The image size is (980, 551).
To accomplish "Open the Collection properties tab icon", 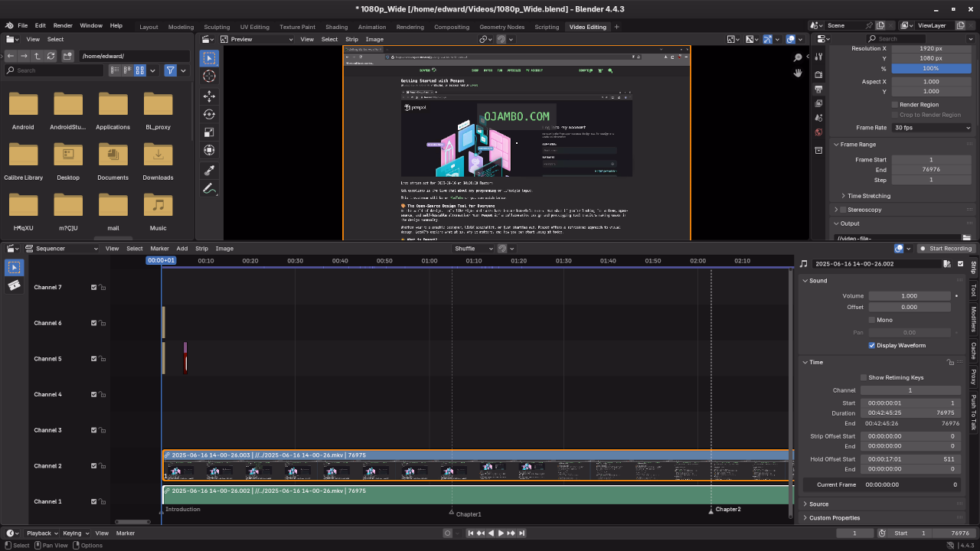I will click(818, 150).
